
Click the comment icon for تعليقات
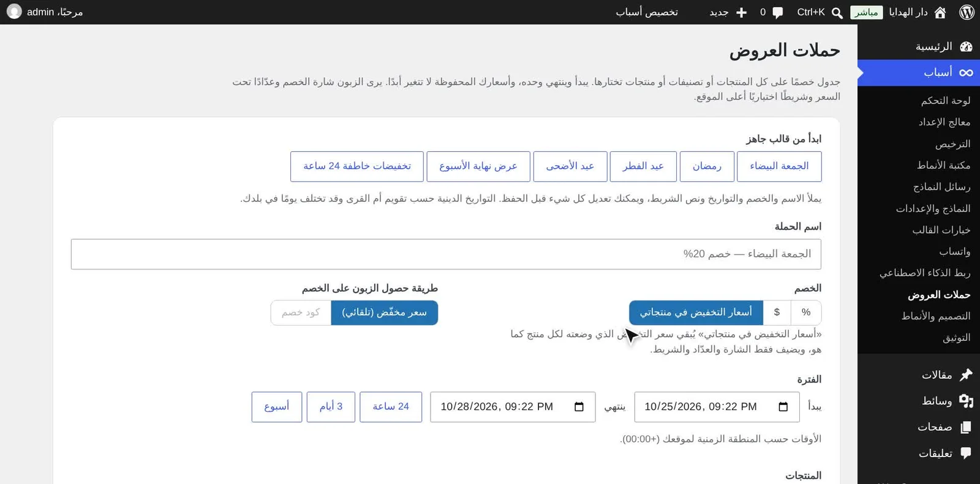[966, 453]
